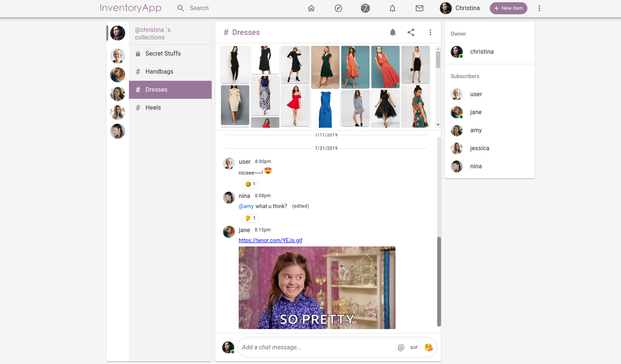Viewport: 621px width, 364px height.
Task: Open the GIF picker in chat
Action: [414, 347]
